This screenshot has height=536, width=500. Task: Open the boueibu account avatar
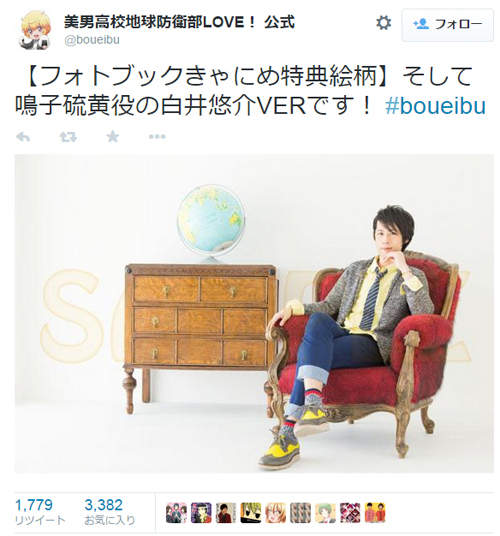click(x=35, y=30)
